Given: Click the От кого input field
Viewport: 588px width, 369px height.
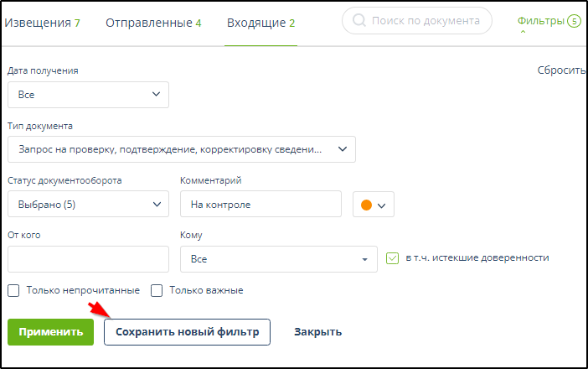Looking at the screenshot, I should pyautogui.click(x=88, y=259).
